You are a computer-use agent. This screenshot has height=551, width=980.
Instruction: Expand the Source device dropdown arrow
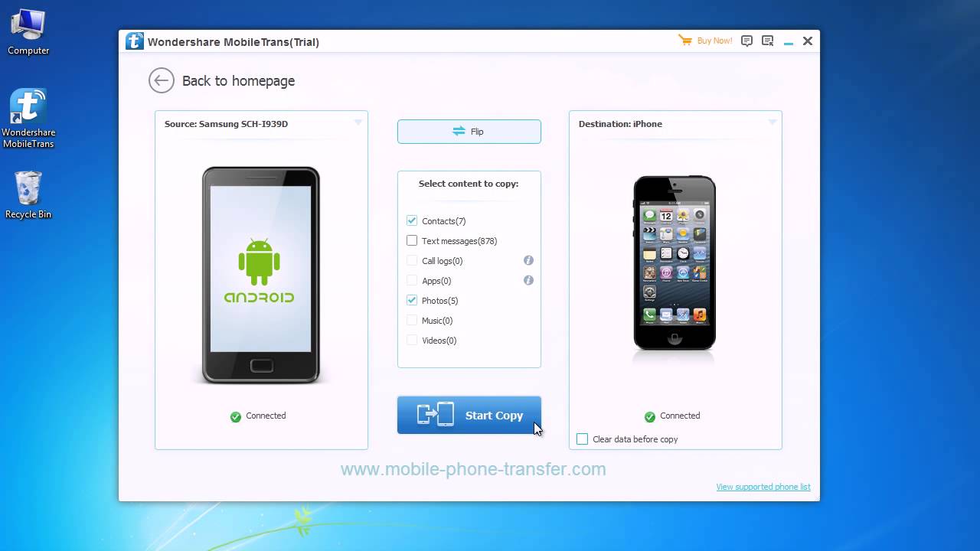click(x=358, y=122)
